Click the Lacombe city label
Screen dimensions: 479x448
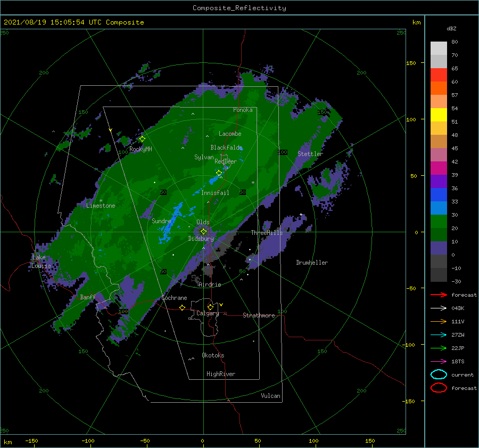(230, 134)
